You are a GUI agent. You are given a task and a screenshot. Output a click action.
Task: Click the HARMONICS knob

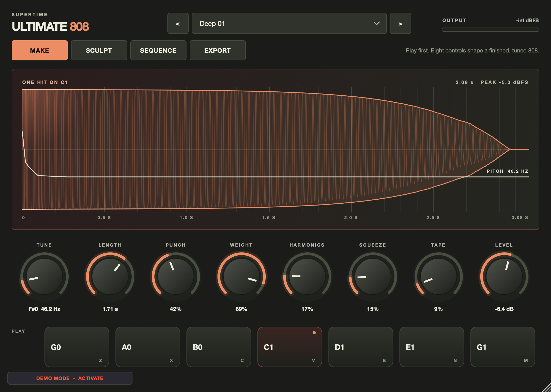307,276
